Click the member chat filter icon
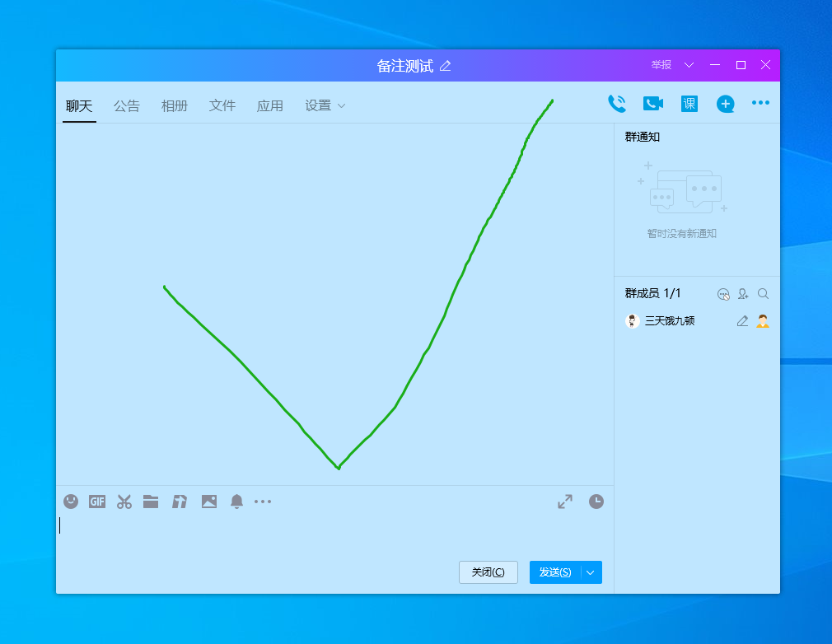 coord(723,294)
